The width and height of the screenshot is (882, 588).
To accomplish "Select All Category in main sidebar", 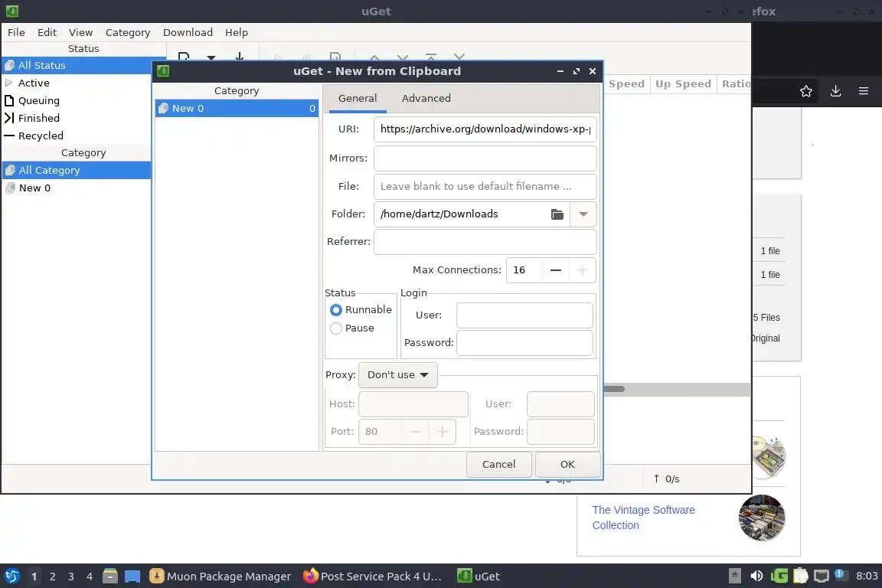I will [x=77, y=171].
